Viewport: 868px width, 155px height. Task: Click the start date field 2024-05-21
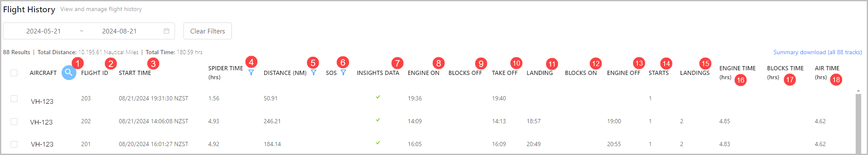tap(43, 31)
